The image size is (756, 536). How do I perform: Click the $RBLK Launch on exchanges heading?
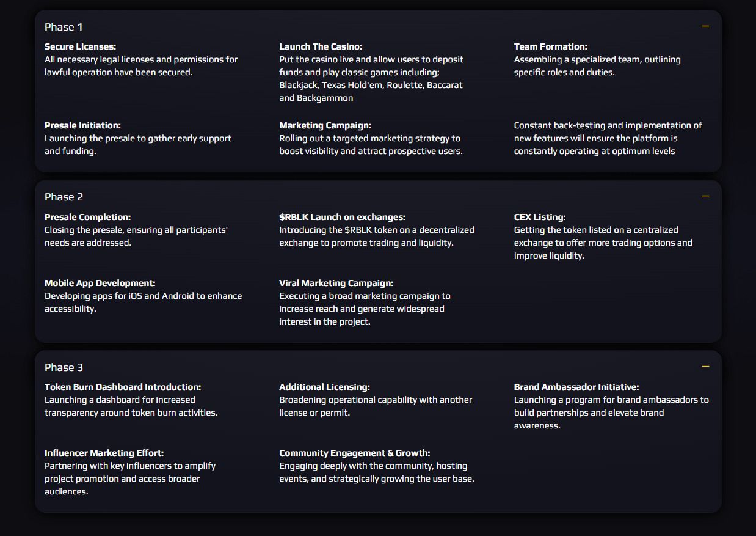(342, 217)
